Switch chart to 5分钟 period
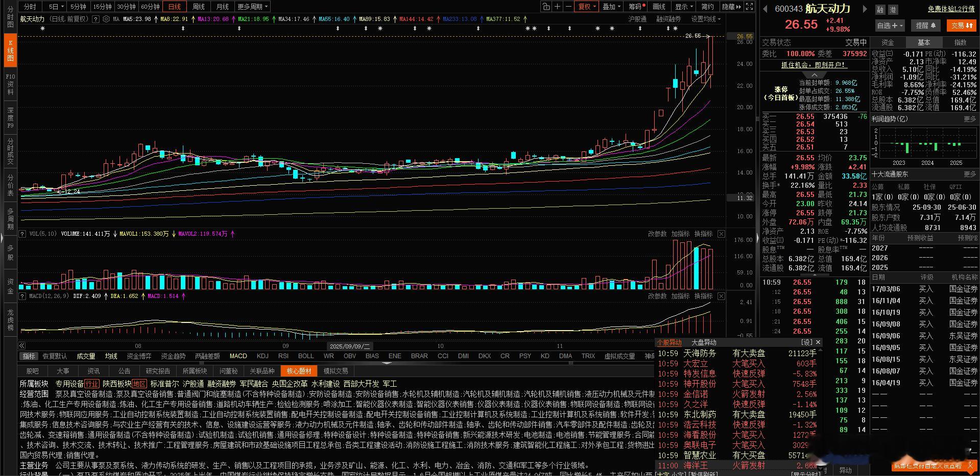The image size is (980, 476). [x=78, y=7]
